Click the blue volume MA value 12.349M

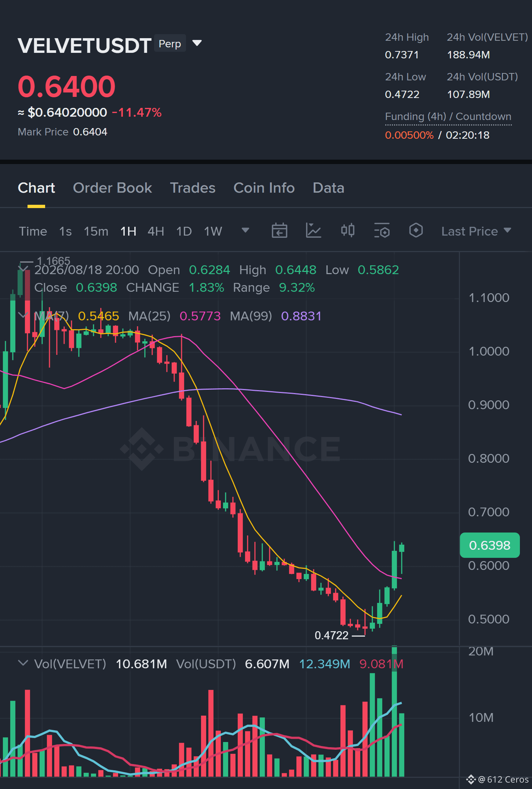click(x=325, y=664)
